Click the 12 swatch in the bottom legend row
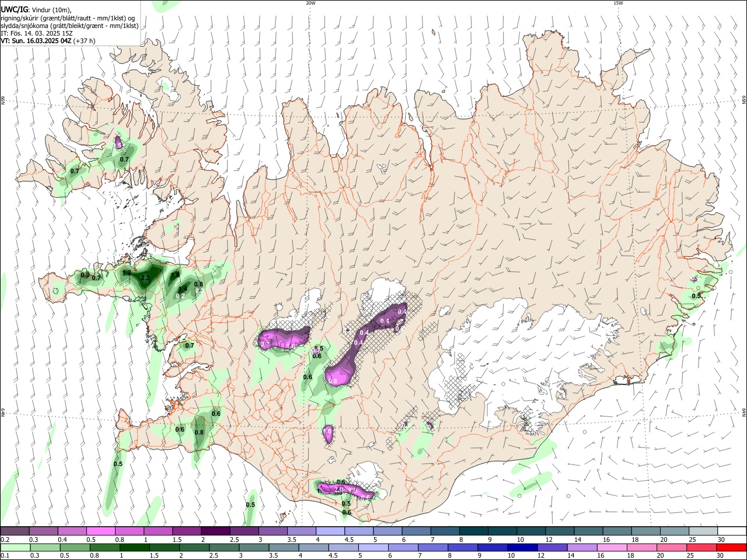Image resolution: width=747 pixels, height=560 pixels. point(551,547)
